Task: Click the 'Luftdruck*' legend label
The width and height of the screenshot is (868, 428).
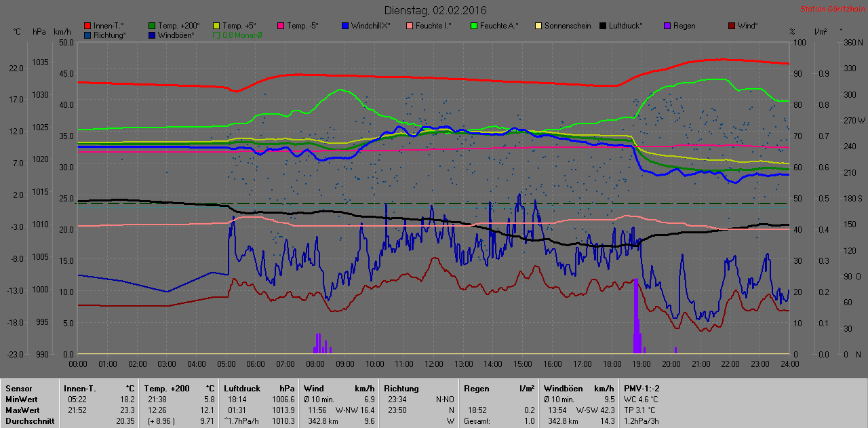Action: (x=625, y=26)
